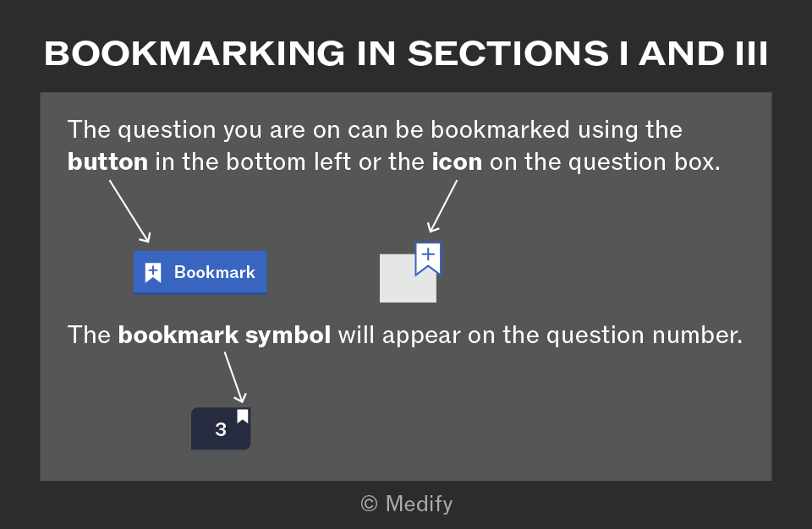812x529 pixels.
Task: Click the sentence starting 'The question you are on'
Action: pyautogui.click(x=393, y=146)
